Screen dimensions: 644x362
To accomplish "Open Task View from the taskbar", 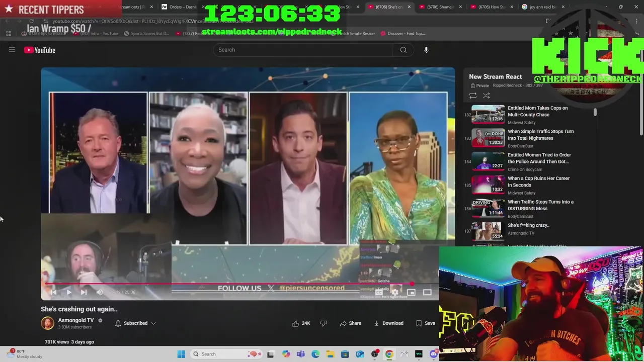I will coord(271,354).
